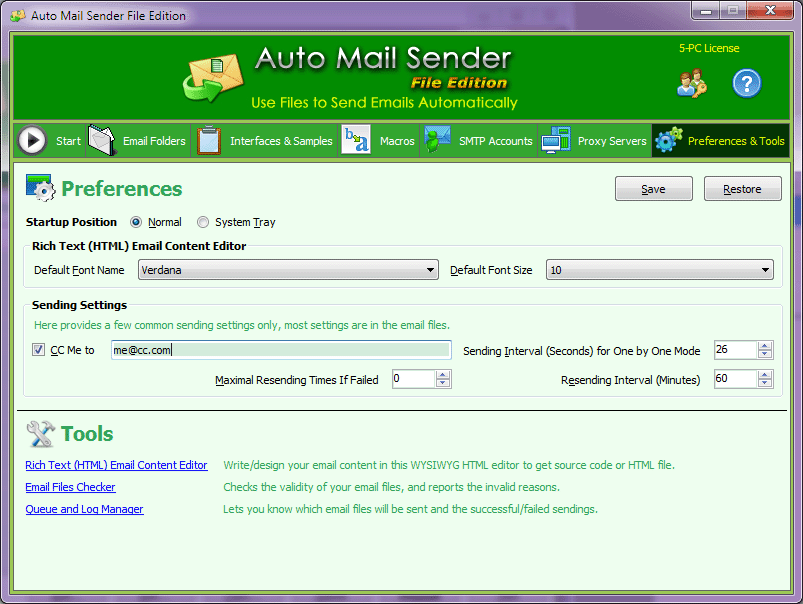The height and width of the screenshot is (604, 803).
Task: Close the Auto Mail Sender window
Action: pyautogui.click(x=770, y=11)
